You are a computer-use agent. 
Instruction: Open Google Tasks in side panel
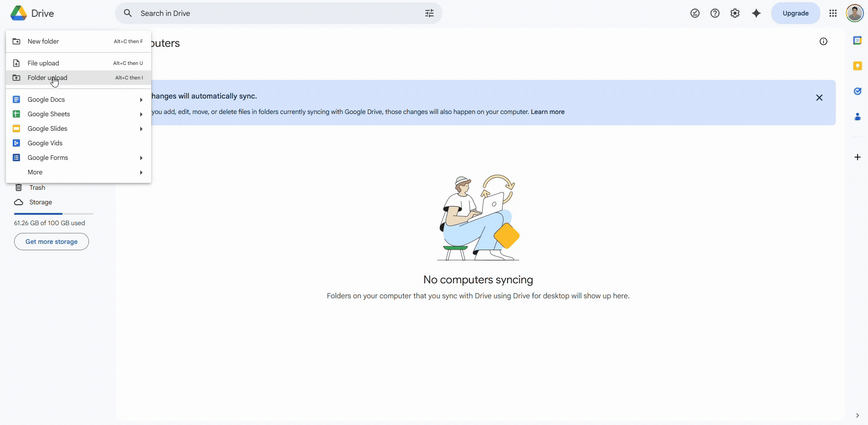(x=858, y=91)
